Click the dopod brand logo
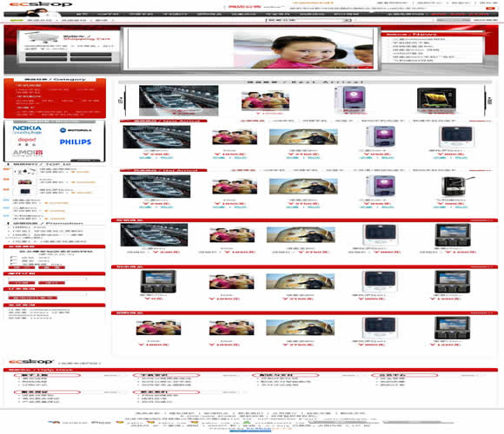The image size is (504, 434). pos(27,141)
